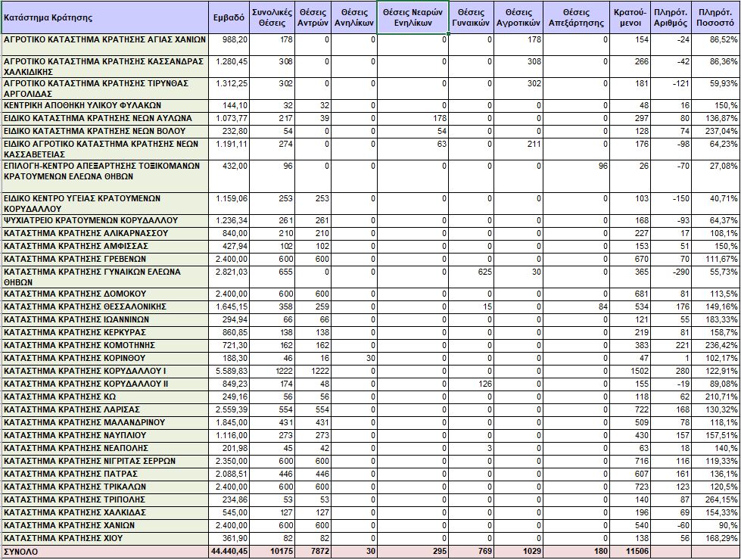Click the 'Πληρότ. Αριθμός' column header
This screenshot has height=560, width=741.
pos(669,17)
